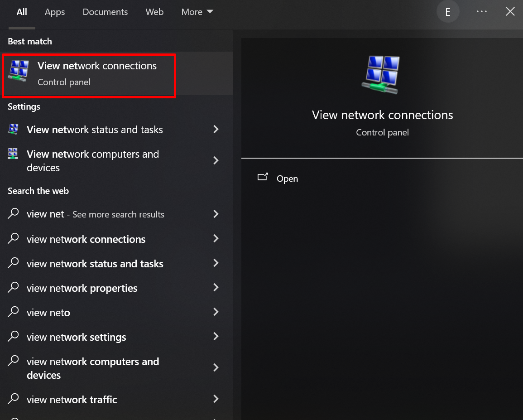Expand chevron beside 'view neto'
This screenshot has height=420, width=523.
216,312
